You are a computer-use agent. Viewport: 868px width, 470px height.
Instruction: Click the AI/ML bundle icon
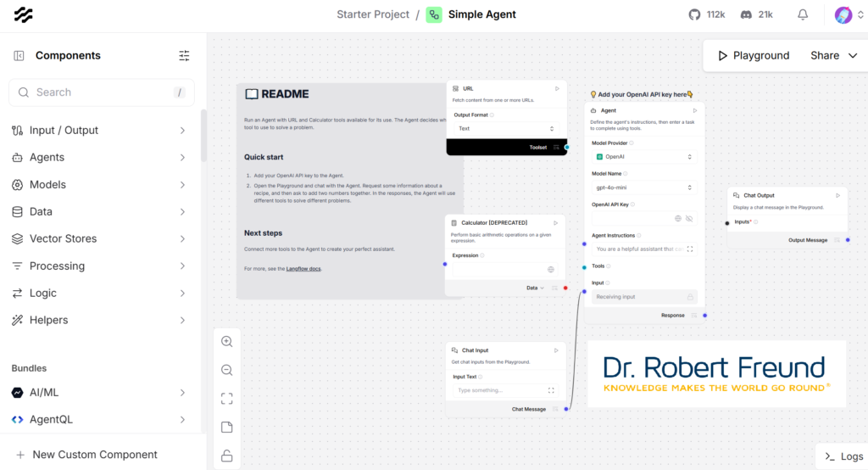tap(17, 393)
